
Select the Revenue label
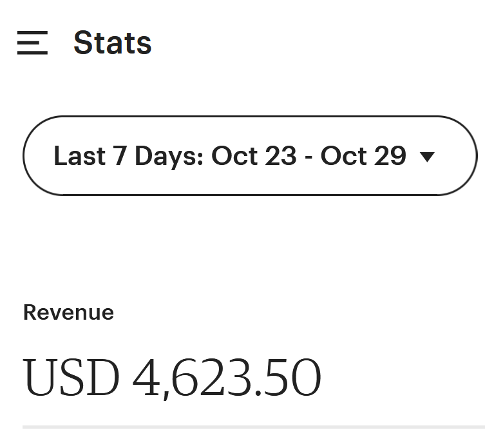tap(68, 313)
